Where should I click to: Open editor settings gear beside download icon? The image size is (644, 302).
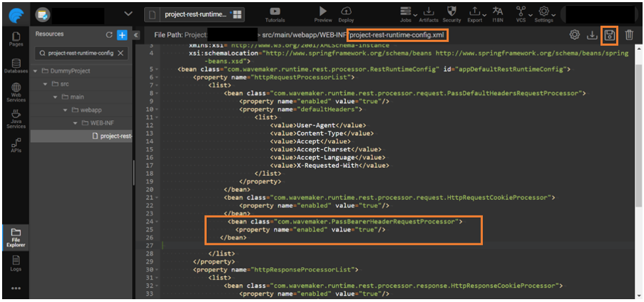click(574, 35)
